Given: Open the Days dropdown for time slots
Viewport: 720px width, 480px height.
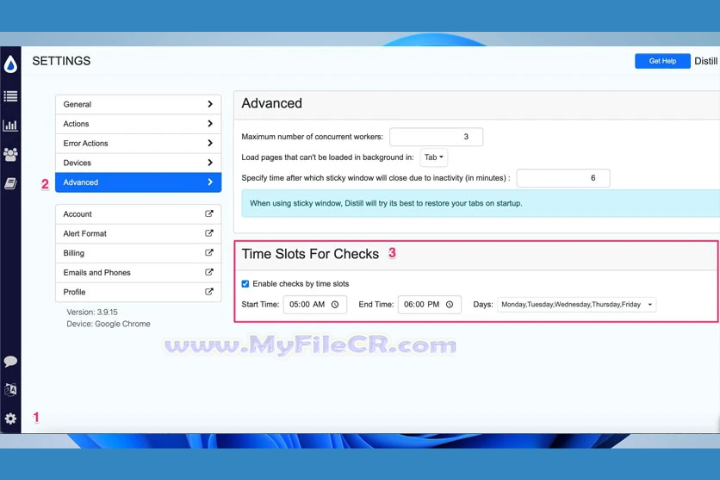Looking at the screenshot, I should click(577, 304).
